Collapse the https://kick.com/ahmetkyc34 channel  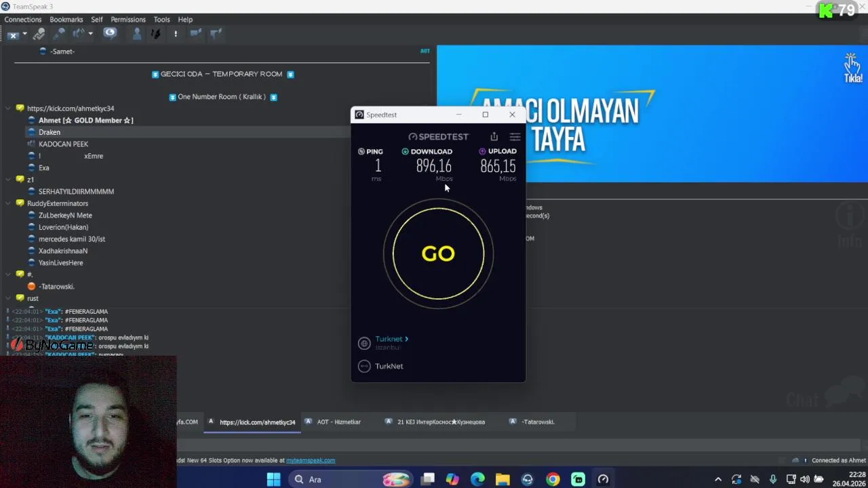click(x=7, y=108)
